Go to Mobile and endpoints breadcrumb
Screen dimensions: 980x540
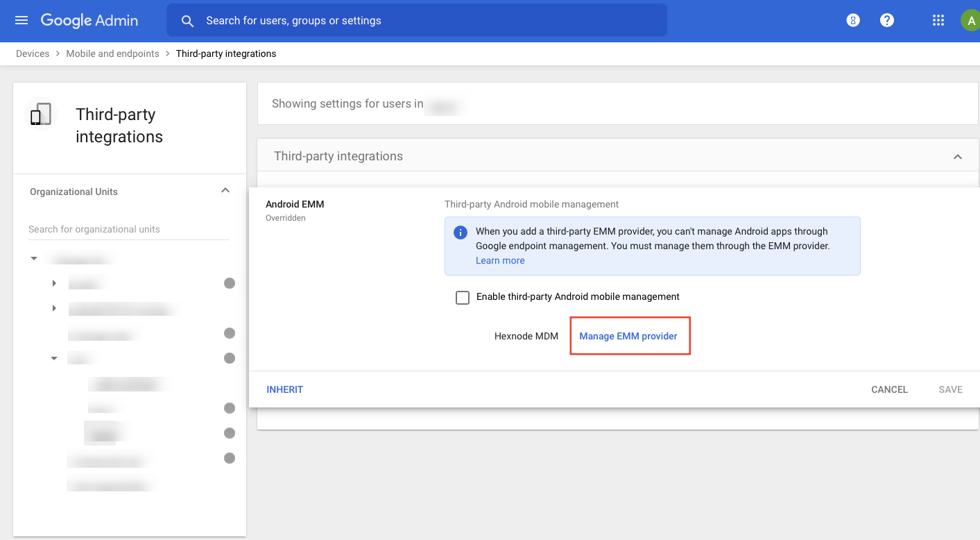[x=112, y=53]
